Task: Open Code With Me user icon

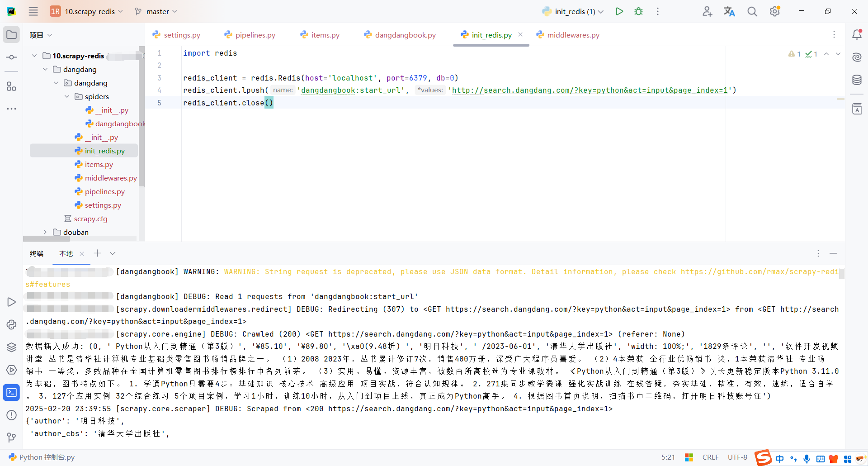Action: pyautogui.click(x=707, y=11)
